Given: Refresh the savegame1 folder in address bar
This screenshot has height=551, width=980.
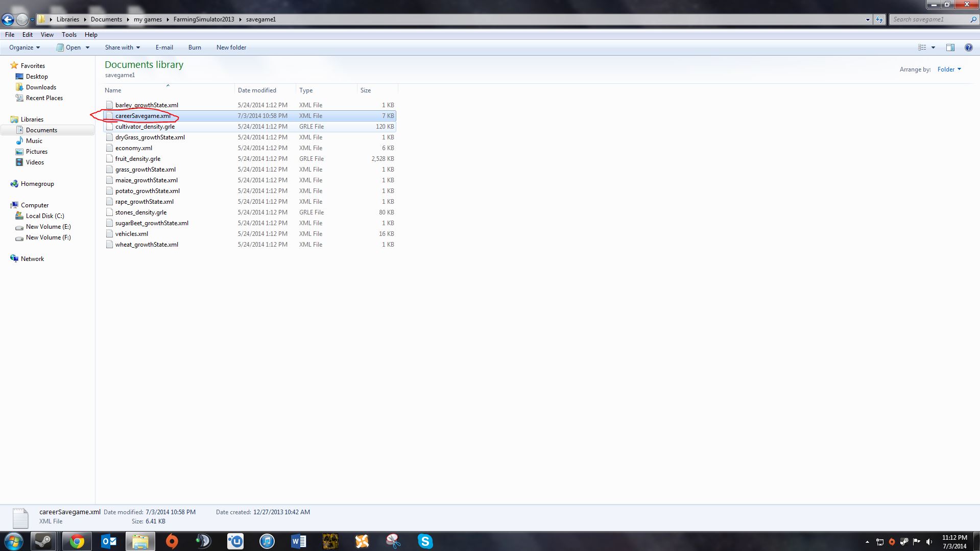Looking at the screenshot, I should (879, 19).
